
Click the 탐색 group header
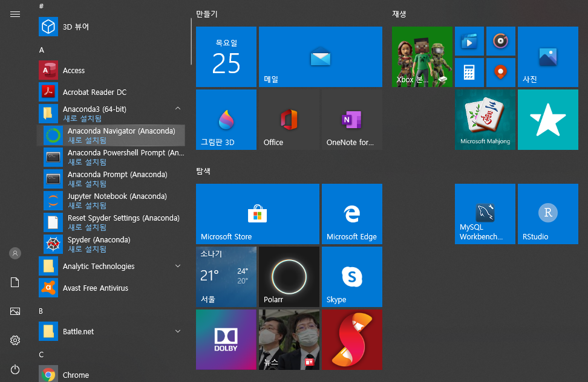[203, 172]
